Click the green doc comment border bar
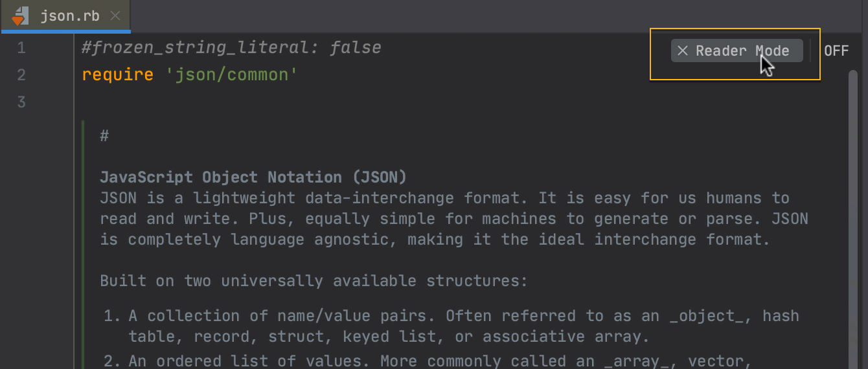868x369 pixels. (83, 245)
